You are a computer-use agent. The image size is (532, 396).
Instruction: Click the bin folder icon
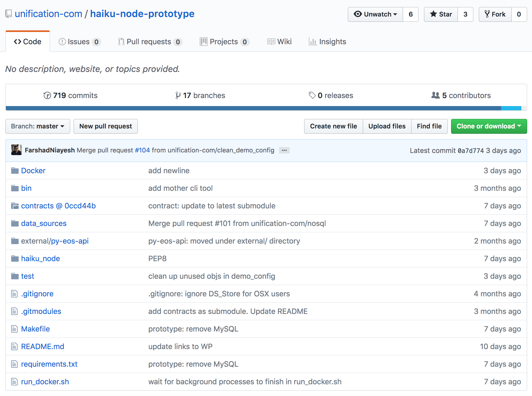15,188
